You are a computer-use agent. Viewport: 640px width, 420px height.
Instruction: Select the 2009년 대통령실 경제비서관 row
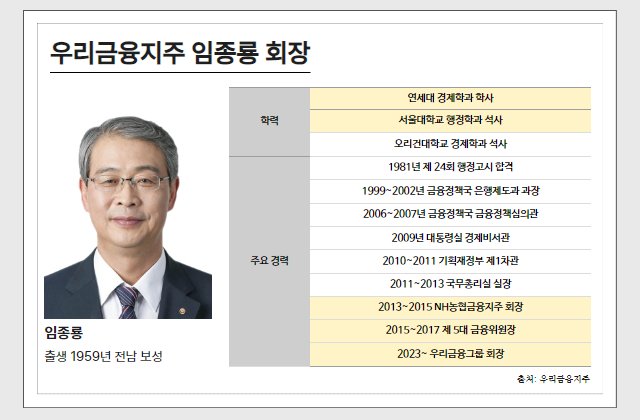point(450,237)
